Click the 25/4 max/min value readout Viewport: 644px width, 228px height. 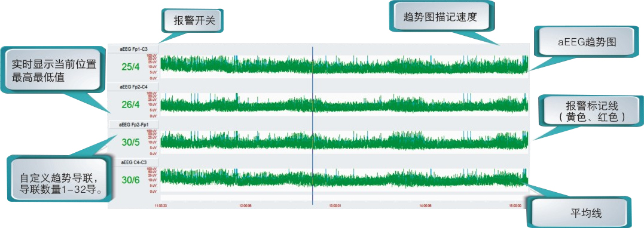tap(130, 66)
